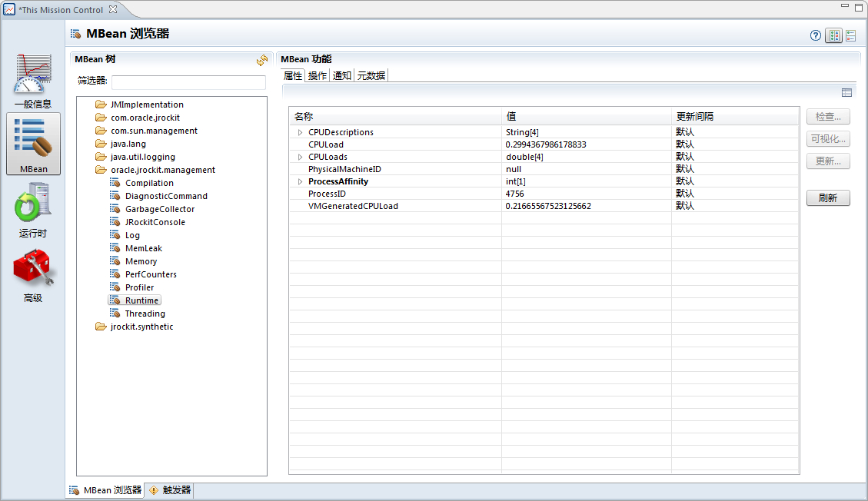Screen dimensions: 868x501
Task: Refresh the MBean tree with yellow arrows icon
Action: click(262, 60)
